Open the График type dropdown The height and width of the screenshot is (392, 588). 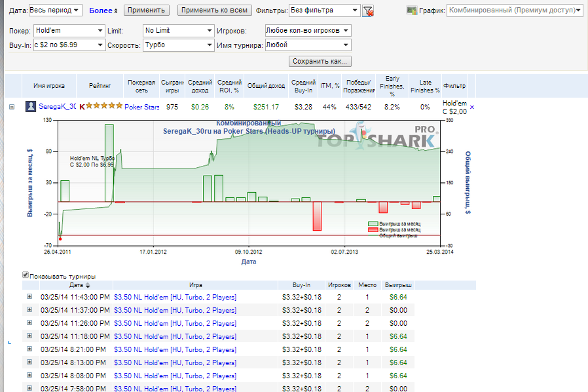tap(515, 10)
